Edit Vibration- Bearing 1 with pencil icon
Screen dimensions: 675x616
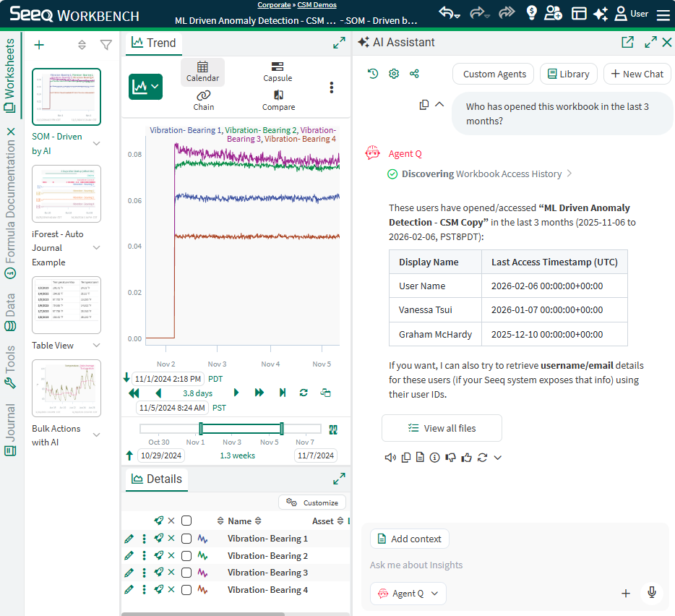(129, 539)
